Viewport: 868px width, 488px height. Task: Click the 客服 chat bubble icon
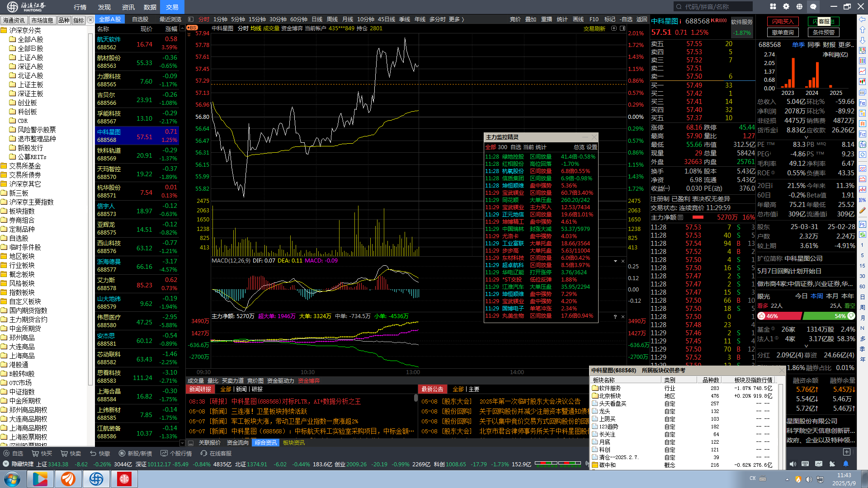point(813,7)
